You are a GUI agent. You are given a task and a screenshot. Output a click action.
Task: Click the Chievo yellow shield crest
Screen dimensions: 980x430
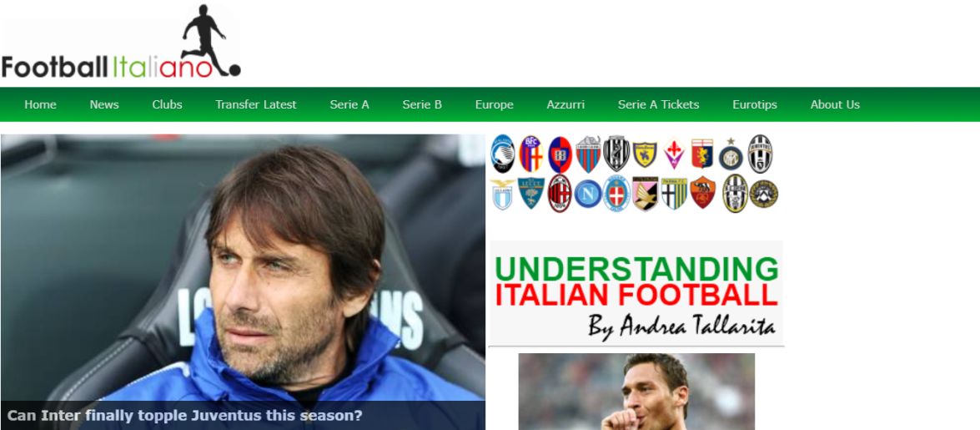pyautogui.click(x=645, y=154)
